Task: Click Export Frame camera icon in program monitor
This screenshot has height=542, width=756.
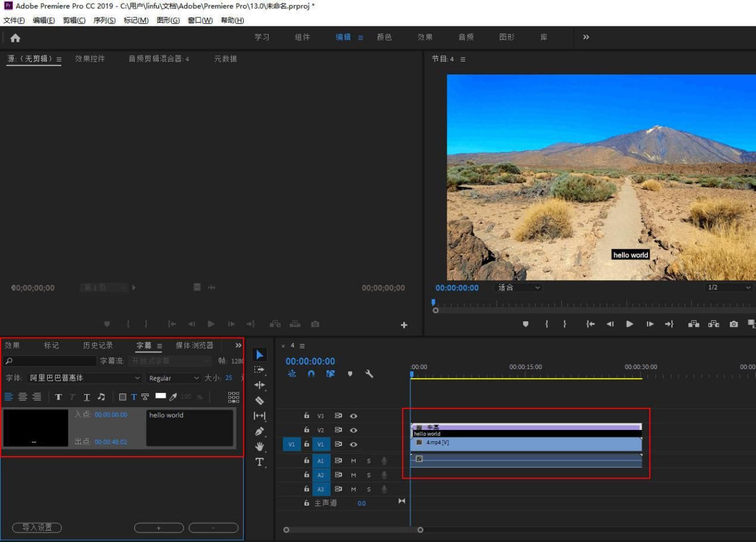Action: [734, 324]
